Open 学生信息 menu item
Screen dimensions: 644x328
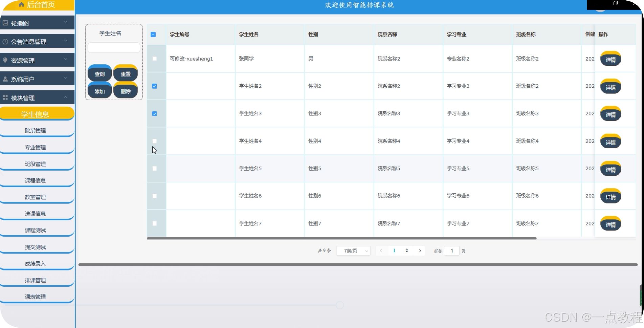pyautogui.click(x=37, y=114)
